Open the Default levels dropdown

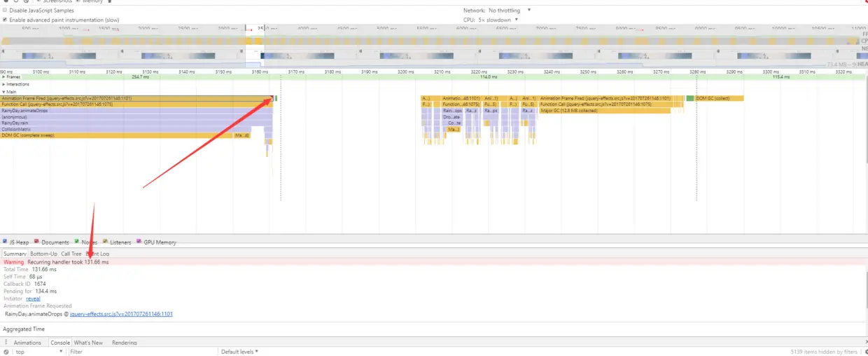[239, 352]
